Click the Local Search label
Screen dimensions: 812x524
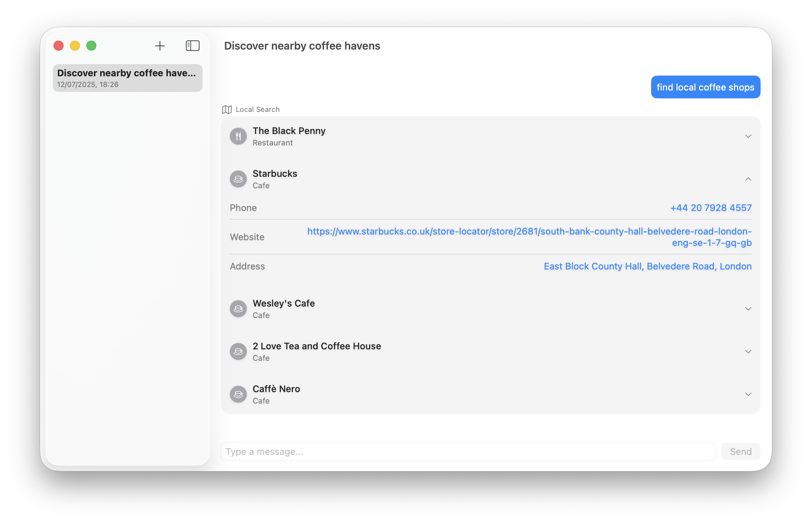tap(258, 109)
